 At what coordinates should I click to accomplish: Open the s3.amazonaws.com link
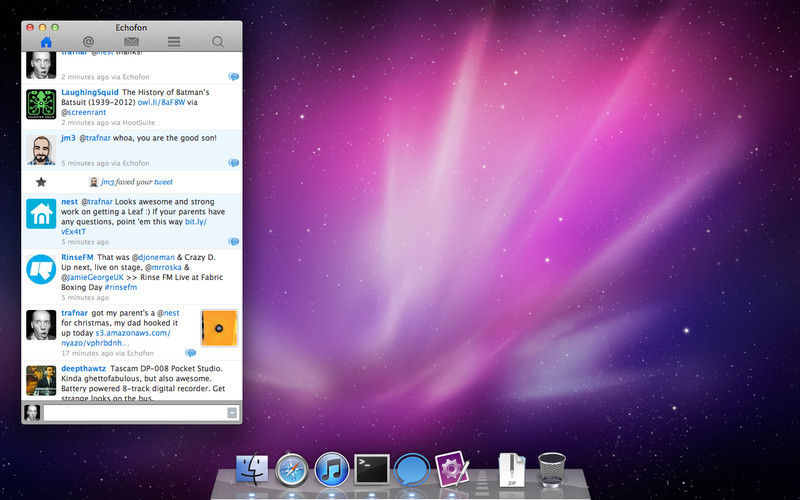(x=116, y=338)
